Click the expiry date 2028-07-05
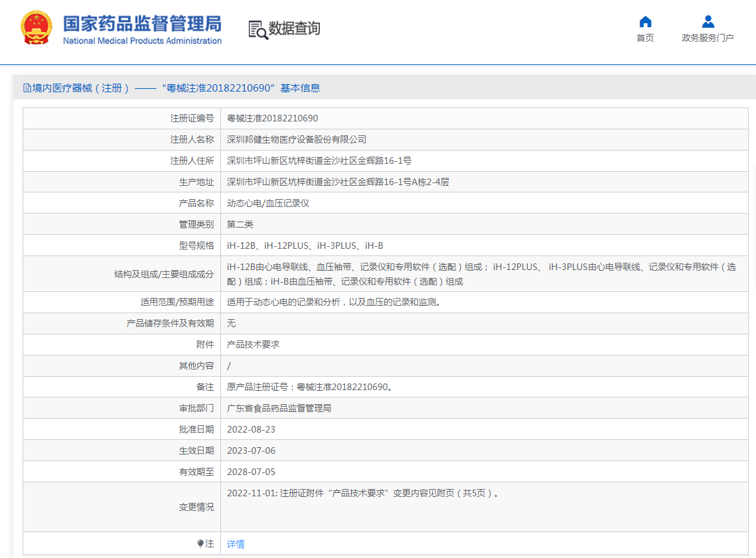 pos(251,472)
